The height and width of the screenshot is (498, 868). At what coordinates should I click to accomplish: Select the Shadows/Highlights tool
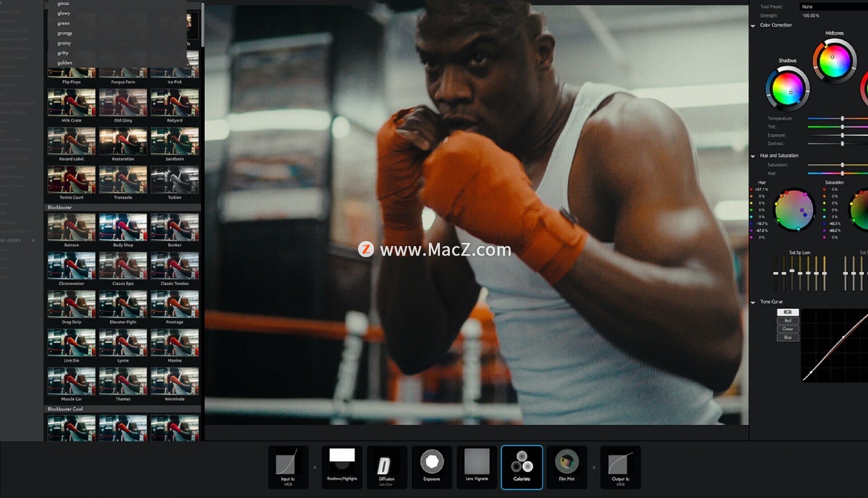[x=342, y=466]
